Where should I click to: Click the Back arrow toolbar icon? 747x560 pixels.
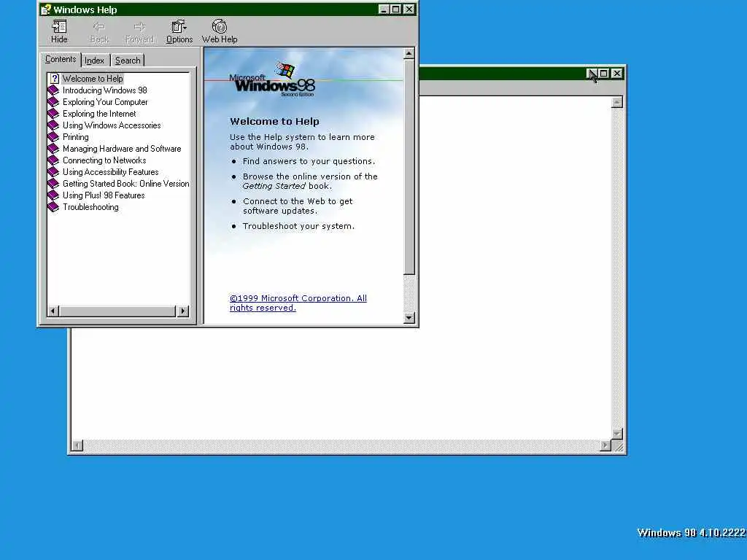pos(99,31)
